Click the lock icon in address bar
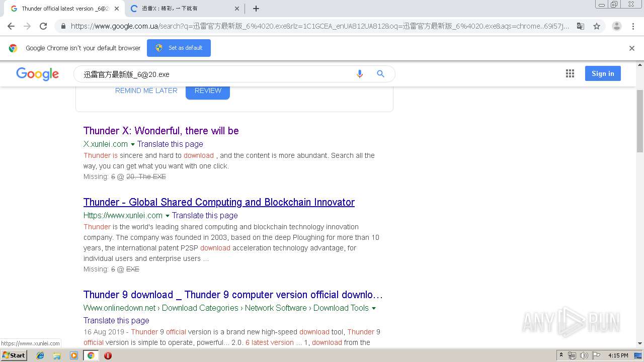Screen dimensions: 644x362 pyautogui.click(x=63, y=26)
